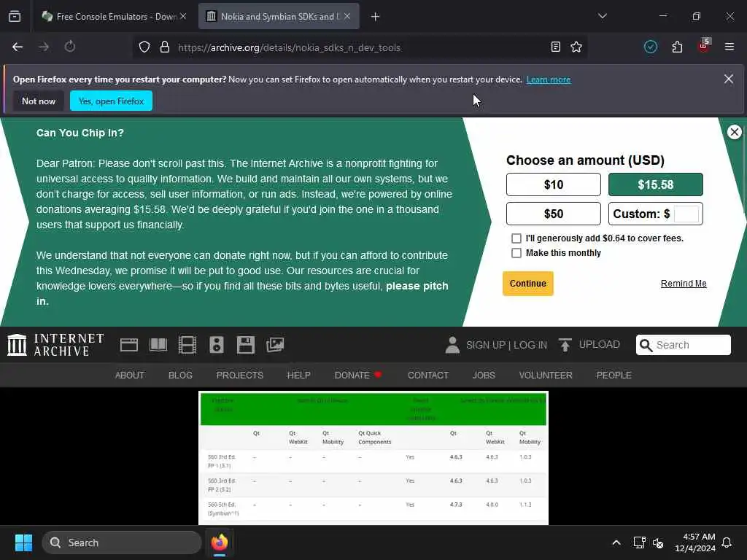Click LOG IN link
Image resolution: width=747 pixels, height=560 pixels.
(x=530, y=345)
